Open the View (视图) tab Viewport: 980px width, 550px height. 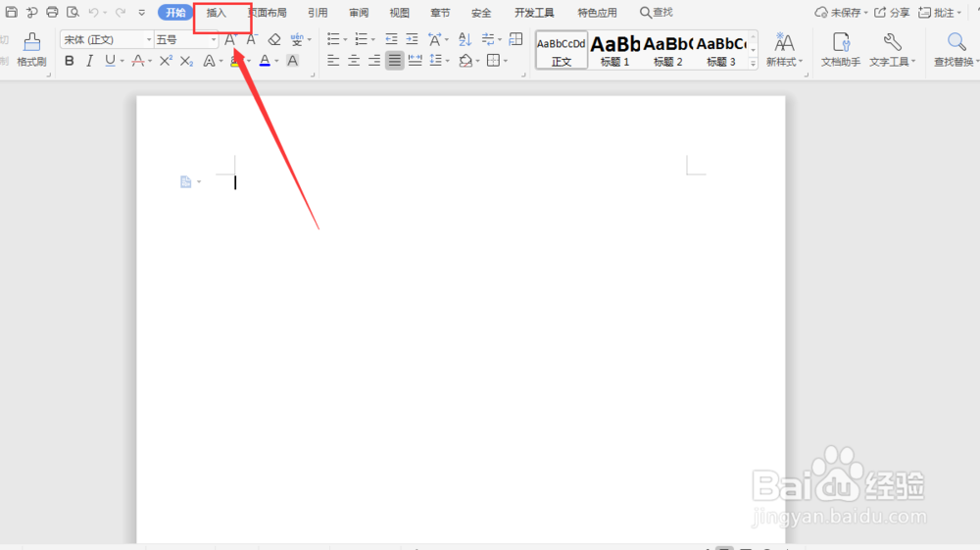[x=400, y=12]
